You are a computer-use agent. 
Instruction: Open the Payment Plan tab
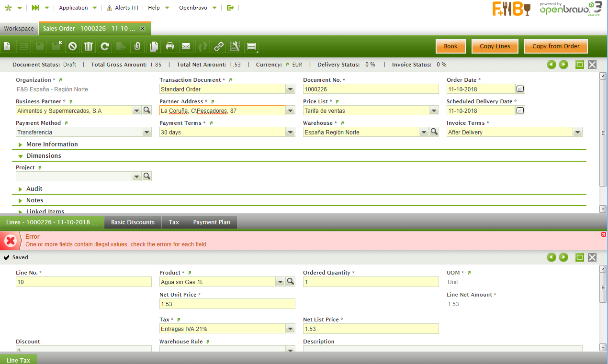211,222
